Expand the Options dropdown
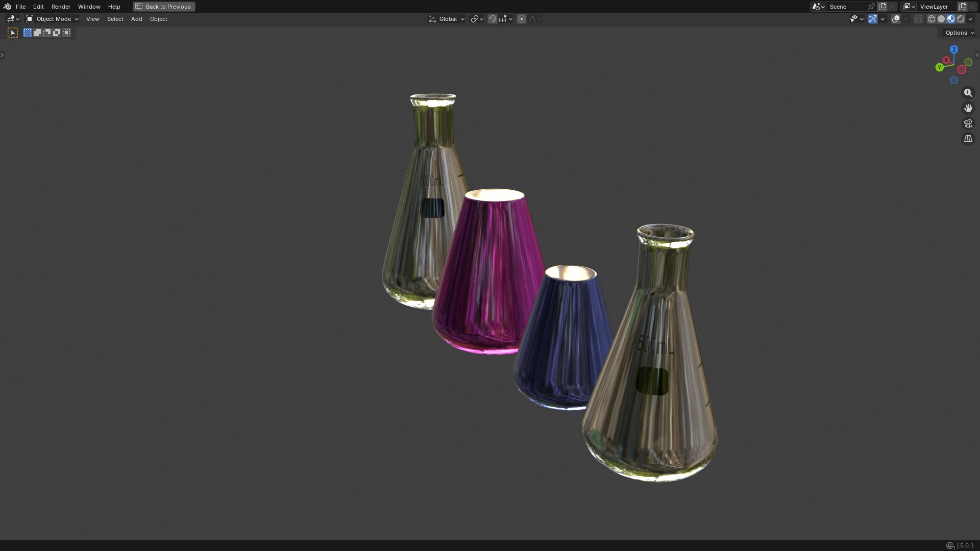 point(959,33)
